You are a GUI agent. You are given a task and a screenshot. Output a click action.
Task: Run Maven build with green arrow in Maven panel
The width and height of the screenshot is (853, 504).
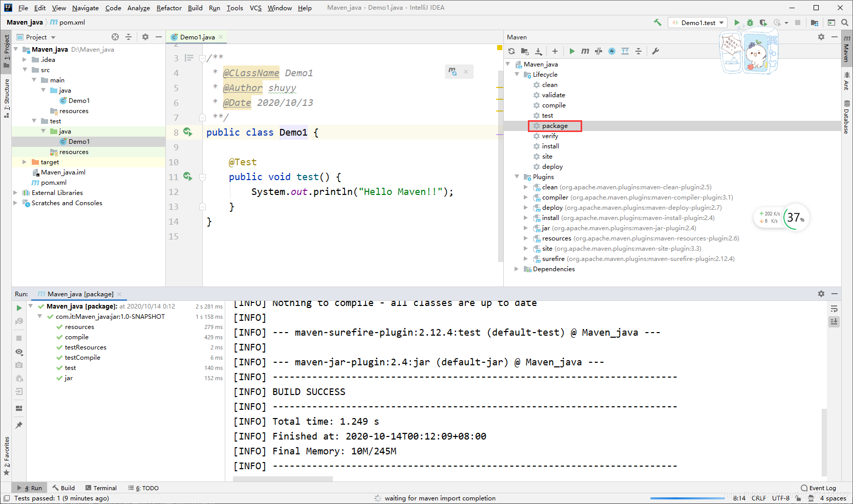pos(572,51)
